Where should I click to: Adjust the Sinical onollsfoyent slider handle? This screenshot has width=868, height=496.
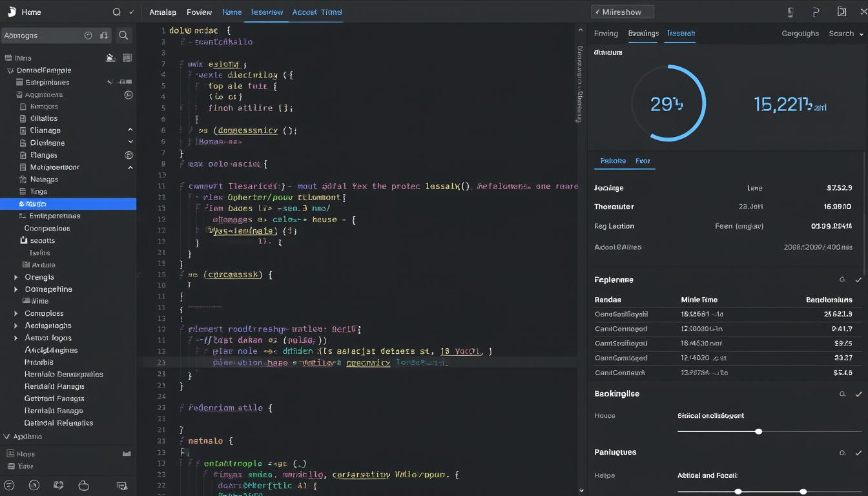tap(759, 431)
